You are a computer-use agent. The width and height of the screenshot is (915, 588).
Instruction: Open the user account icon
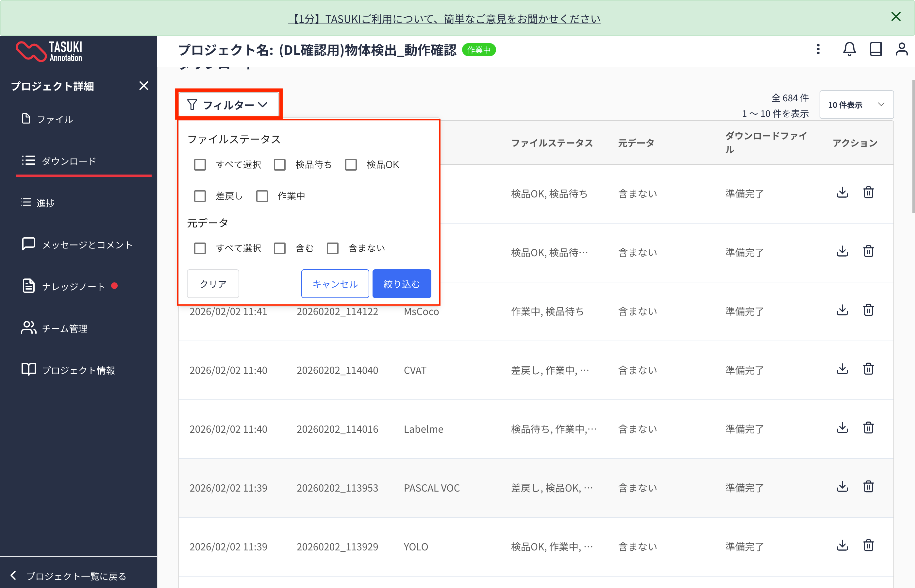point(902,49)
